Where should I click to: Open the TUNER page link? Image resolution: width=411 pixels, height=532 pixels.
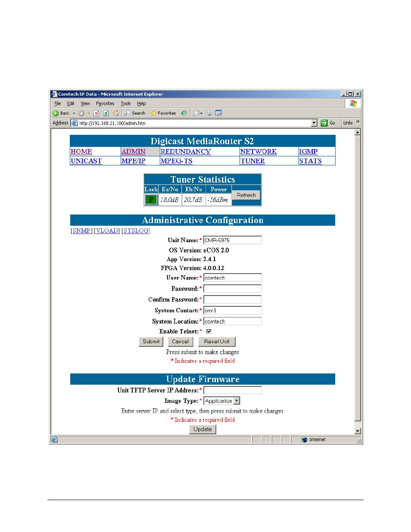[253, 161]
